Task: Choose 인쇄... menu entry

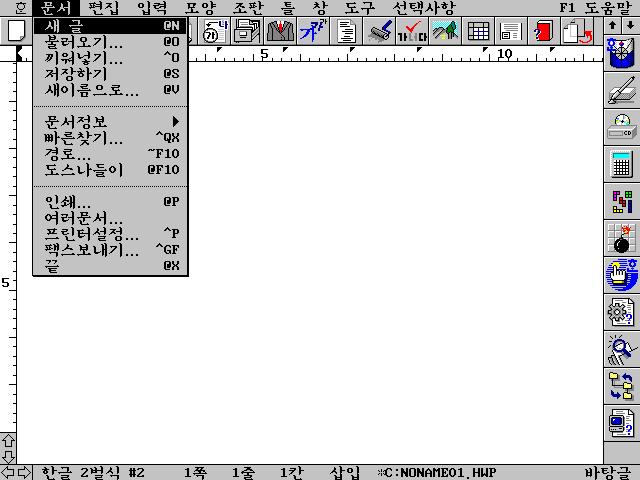Action: point(110,201)
